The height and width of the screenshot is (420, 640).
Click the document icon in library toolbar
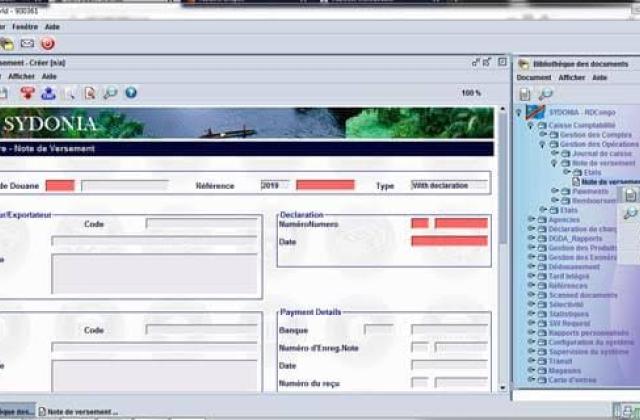pos(525,94)
